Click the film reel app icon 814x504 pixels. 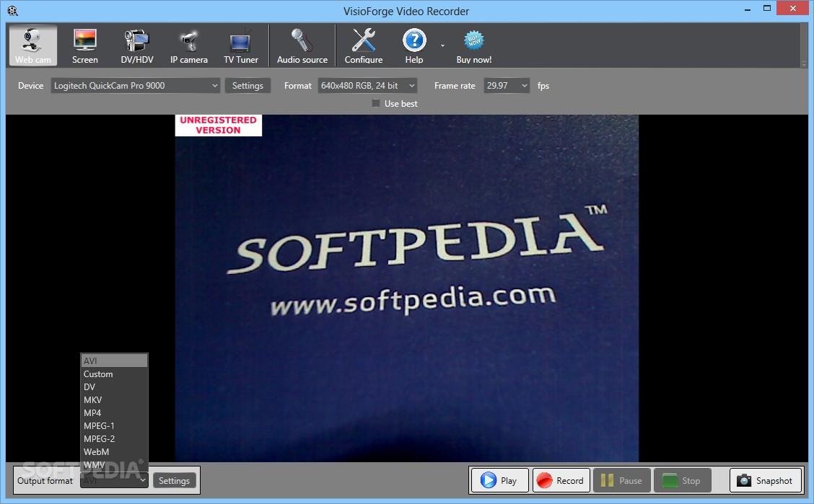(12, 11)
